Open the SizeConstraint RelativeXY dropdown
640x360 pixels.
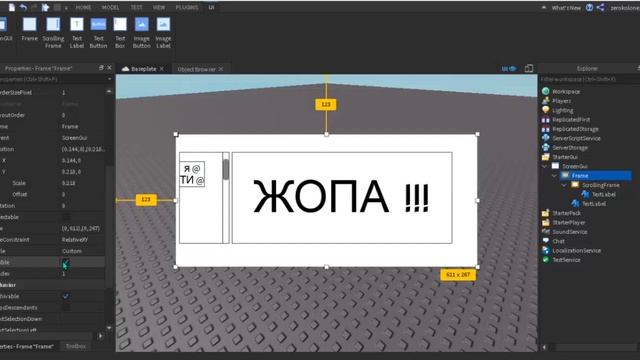[x=82, y=240]
